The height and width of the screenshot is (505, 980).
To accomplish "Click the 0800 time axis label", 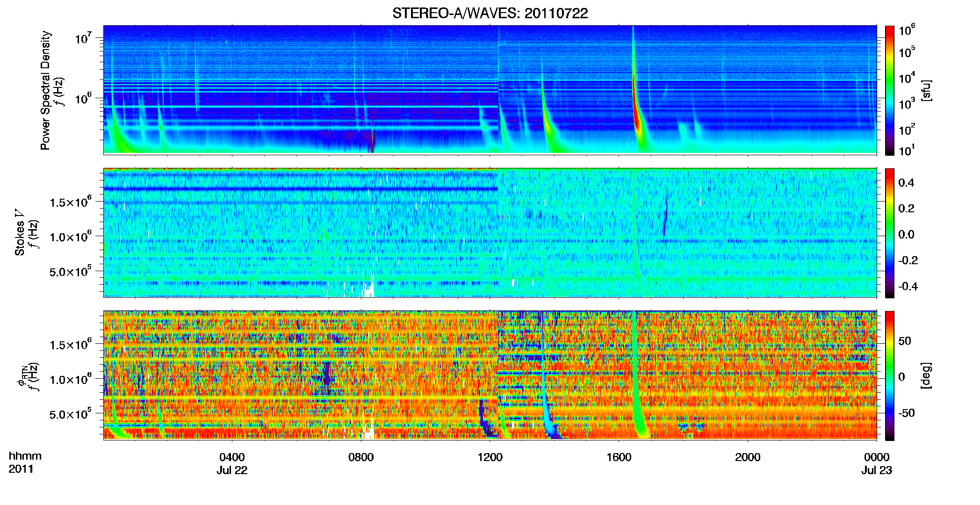I will (x=361, y=457).
